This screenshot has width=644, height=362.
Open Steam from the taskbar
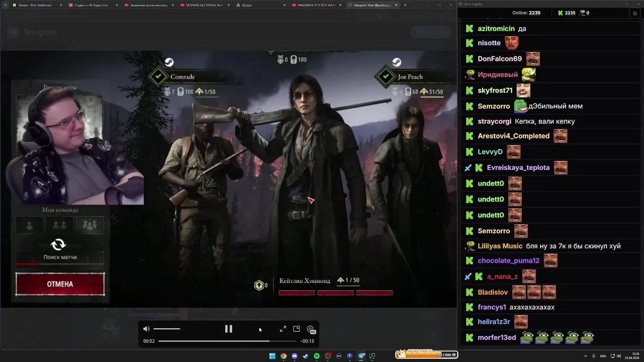point(305,356)
